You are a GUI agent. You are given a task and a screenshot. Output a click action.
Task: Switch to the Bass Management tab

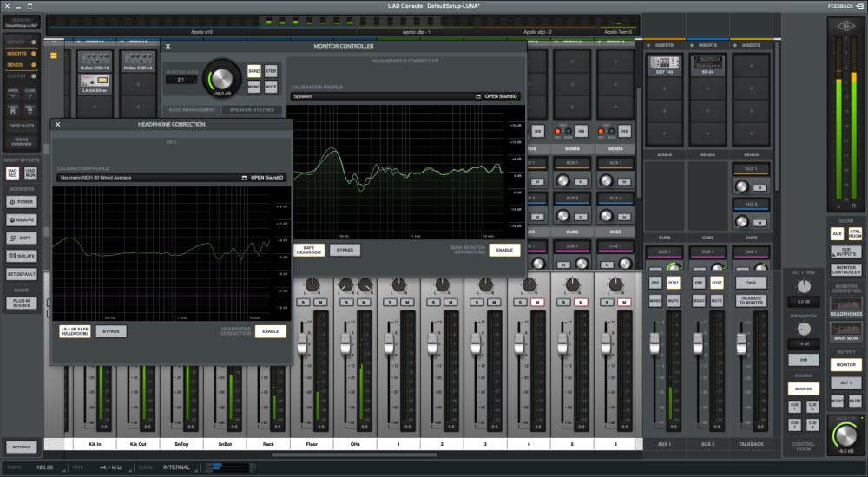(x=191, y=110)
